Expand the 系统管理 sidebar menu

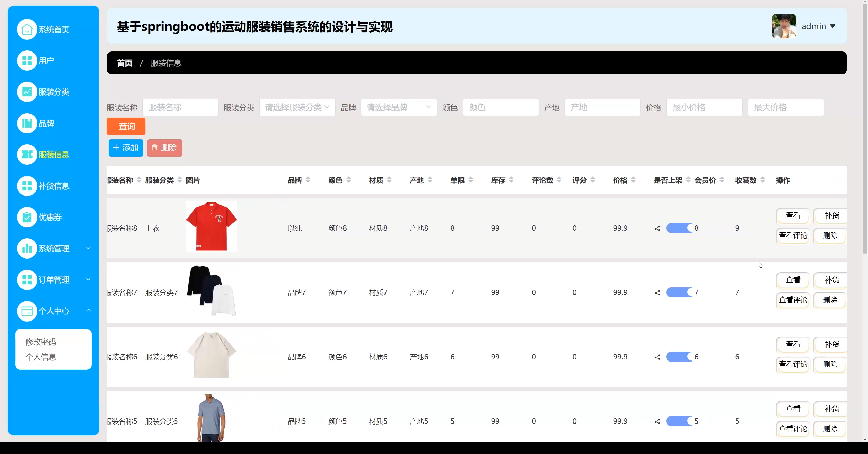[x=54, y=248]
